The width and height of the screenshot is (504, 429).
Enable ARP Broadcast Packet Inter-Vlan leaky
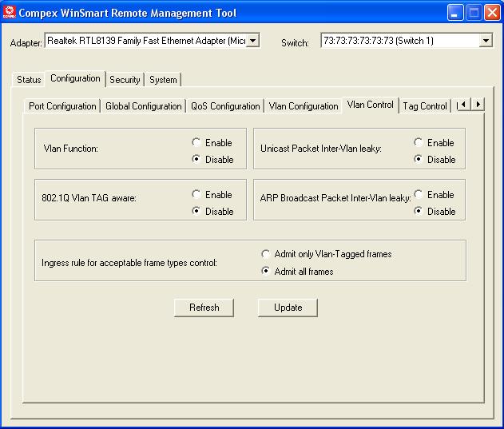(x=419, y=195)
